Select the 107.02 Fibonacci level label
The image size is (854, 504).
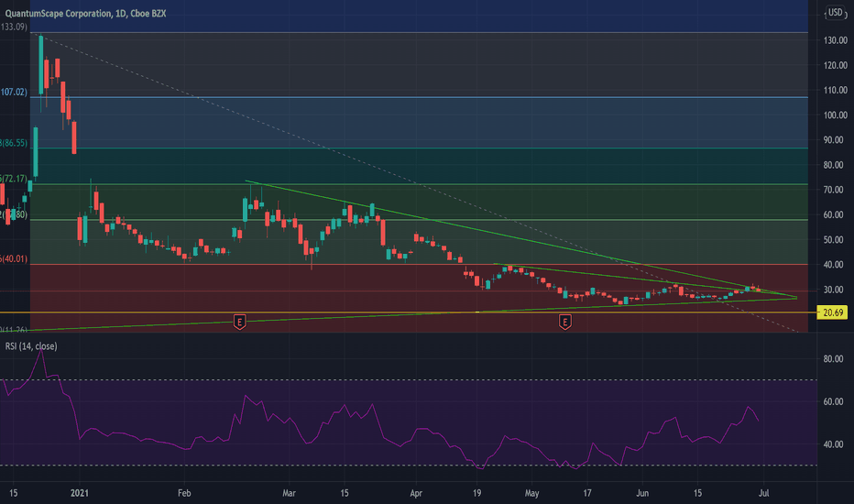pyautogui.click(x=14, y=92)
